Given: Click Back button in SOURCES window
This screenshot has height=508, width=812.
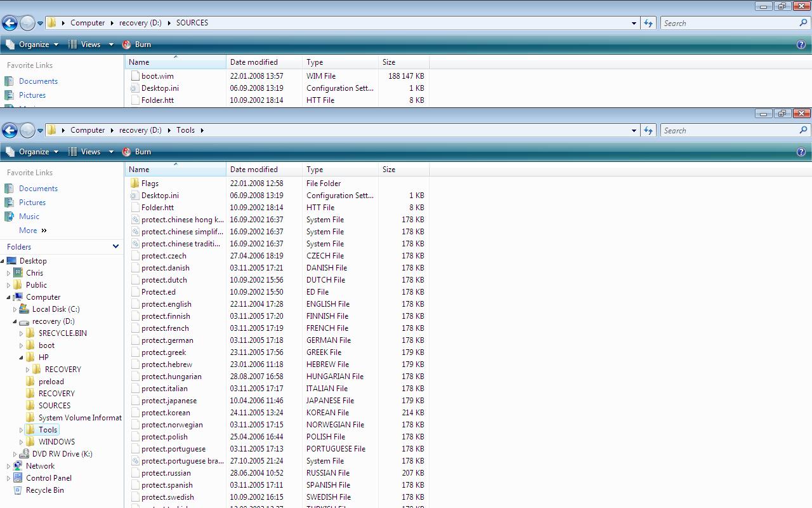Looking at the screenshot, I should [x=10, y=23].
